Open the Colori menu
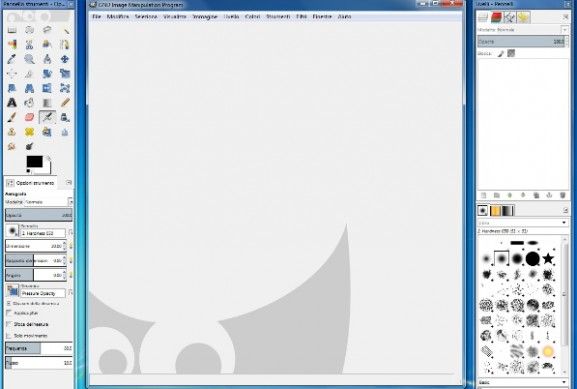Image resolution: width=577 pixels, height=389 pixels. (x=252, y=17)
